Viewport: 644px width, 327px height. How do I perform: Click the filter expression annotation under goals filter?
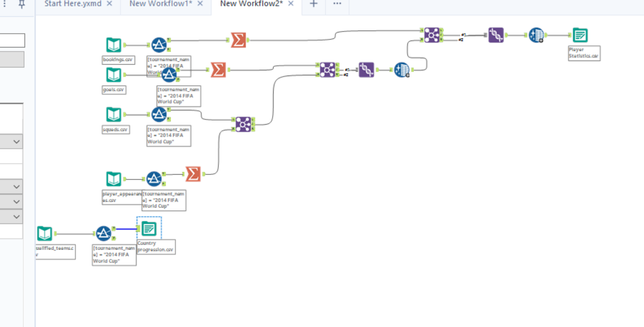tap(179, 96)
